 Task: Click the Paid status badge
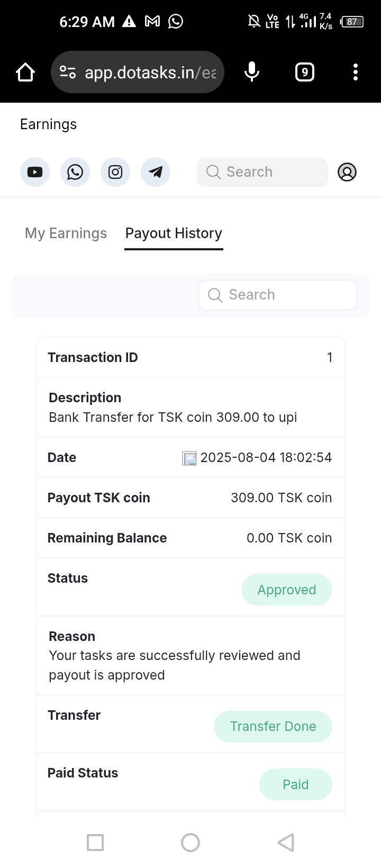(295, 784)
